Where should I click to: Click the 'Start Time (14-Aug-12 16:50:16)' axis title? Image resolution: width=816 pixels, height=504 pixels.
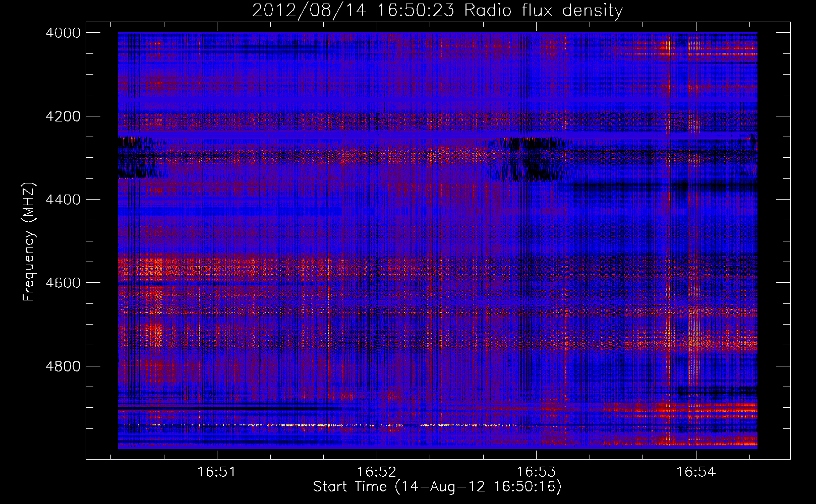click(437, 487)
